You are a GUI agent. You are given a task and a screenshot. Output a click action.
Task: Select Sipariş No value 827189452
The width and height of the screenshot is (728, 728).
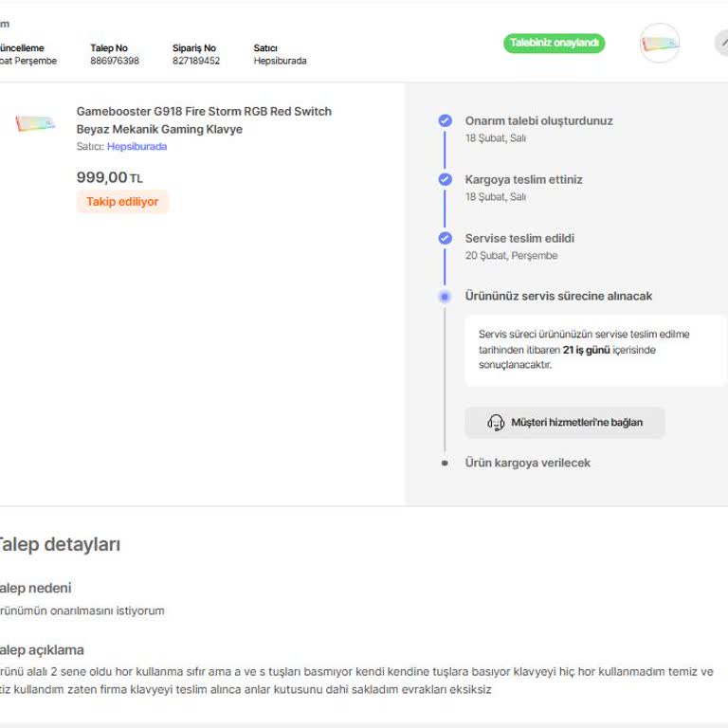coord(196,61)
